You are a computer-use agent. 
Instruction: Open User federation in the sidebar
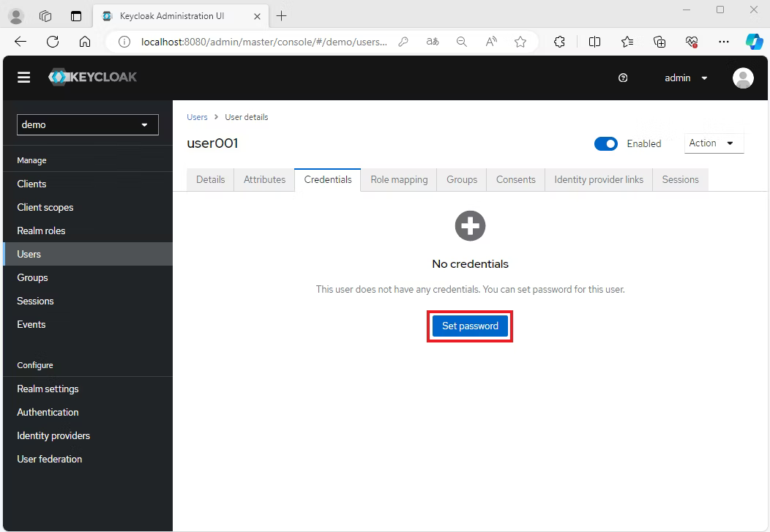click(x=88, y=459)
